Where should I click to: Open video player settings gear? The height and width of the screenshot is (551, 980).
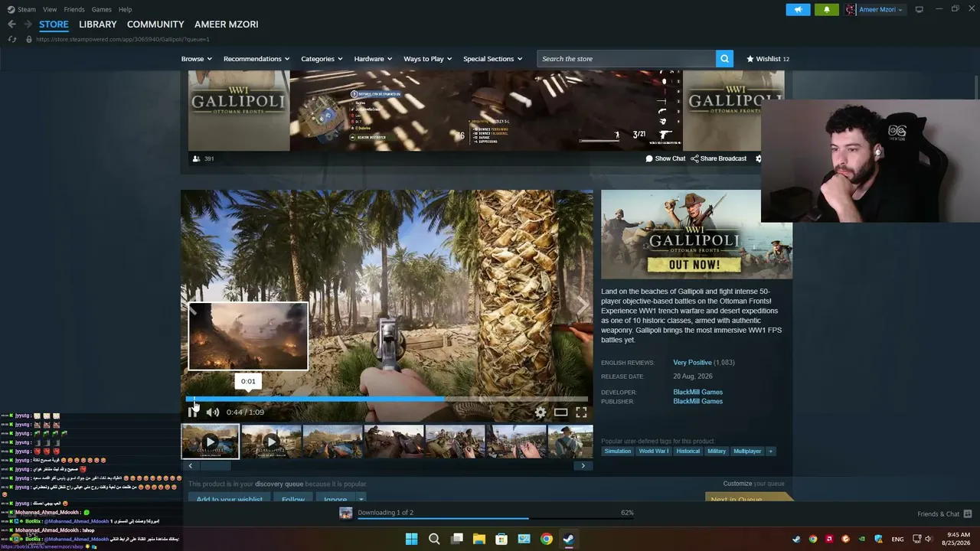point(541,412)
